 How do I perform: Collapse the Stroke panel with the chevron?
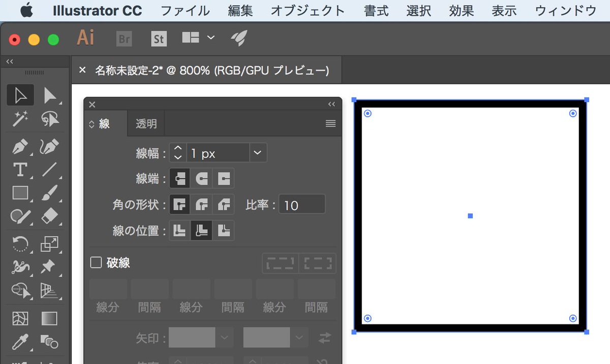pos(331,104)
